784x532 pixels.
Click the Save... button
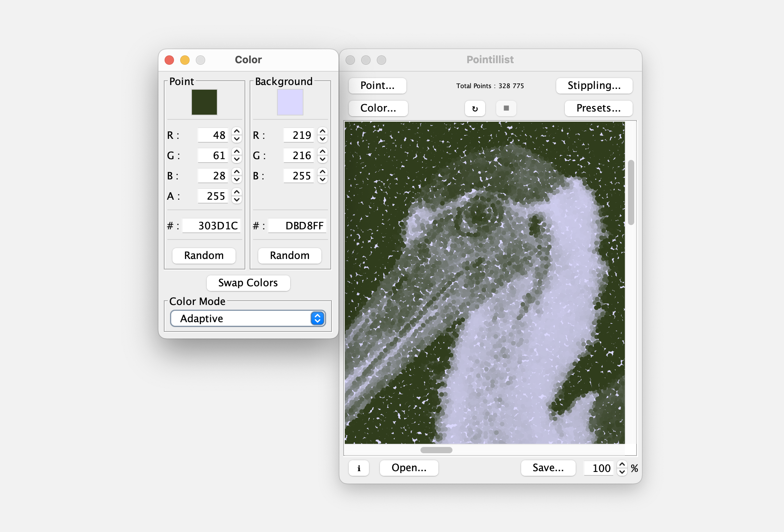point(548,468)
